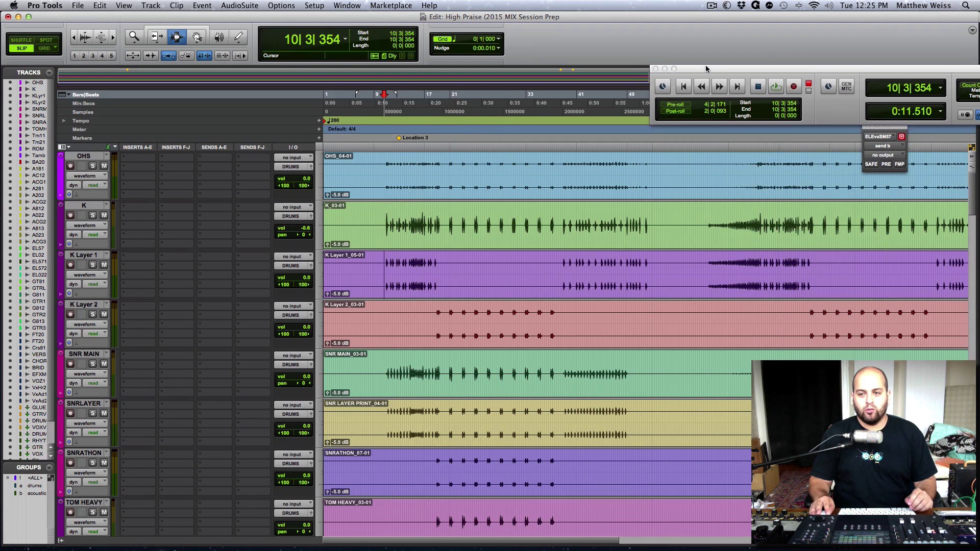Click FMP button in send window
The width and height of the screenshot is (980, 551).
899,164
